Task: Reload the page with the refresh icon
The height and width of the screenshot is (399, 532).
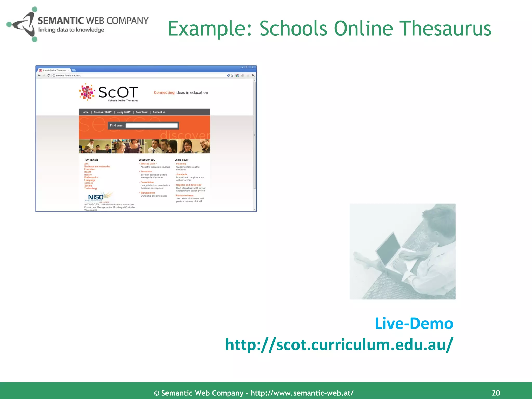Action: (49, 75)
